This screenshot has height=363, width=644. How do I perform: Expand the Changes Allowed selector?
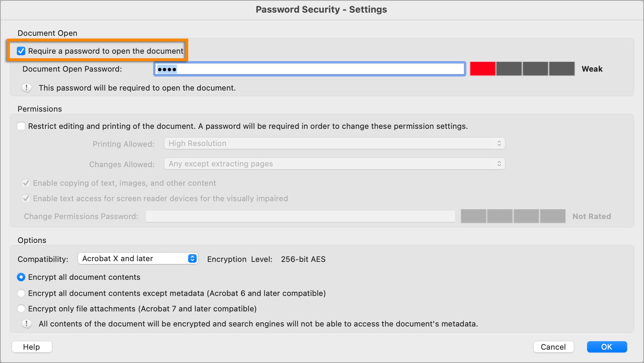point(334,164)
